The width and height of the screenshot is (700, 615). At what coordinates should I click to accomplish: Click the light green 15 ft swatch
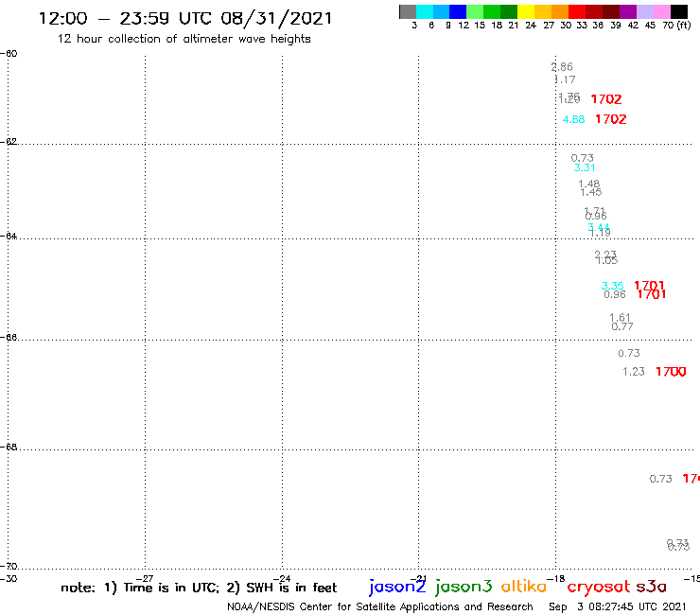pyautogui.click(x=476, y=11)
